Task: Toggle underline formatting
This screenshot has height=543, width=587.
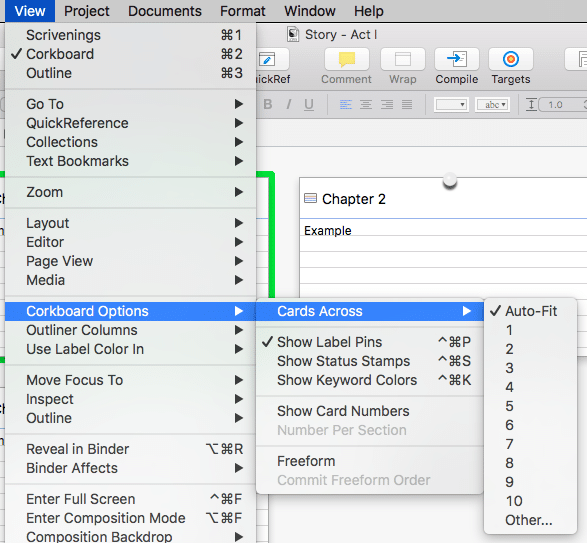Action: tap(309, 104)
